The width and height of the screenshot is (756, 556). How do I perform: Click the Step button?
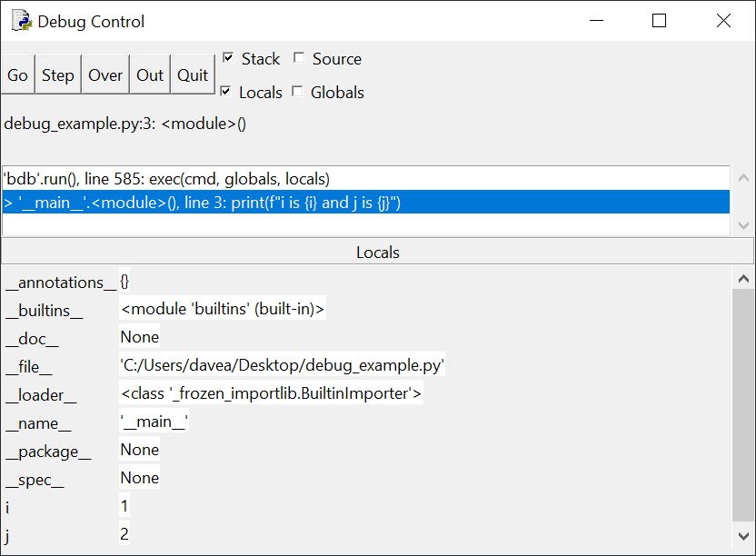pos(57,74)
